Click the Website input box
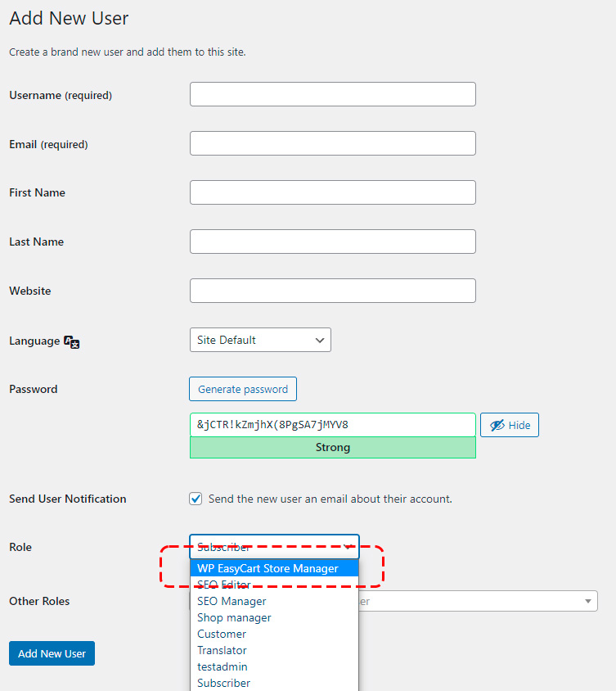The width and height of the screenshot is (616, 691). pos(332,291)
